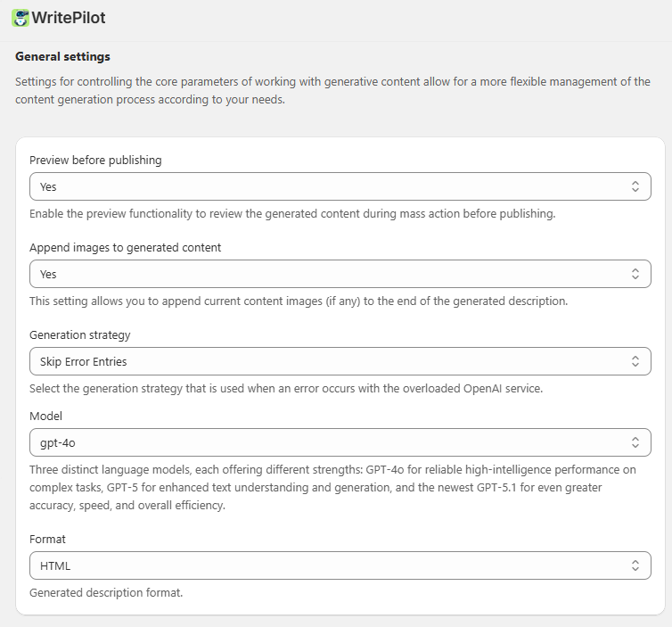Open the Preview before publishing dropdown
Image resolution: width=672 pixels, height=627 pixels.
point(330,186)
